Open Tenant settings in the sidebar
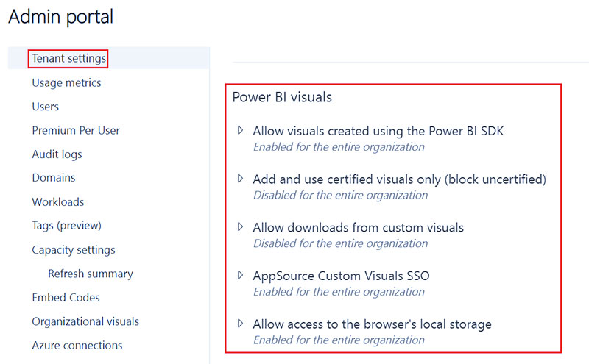 68,59
